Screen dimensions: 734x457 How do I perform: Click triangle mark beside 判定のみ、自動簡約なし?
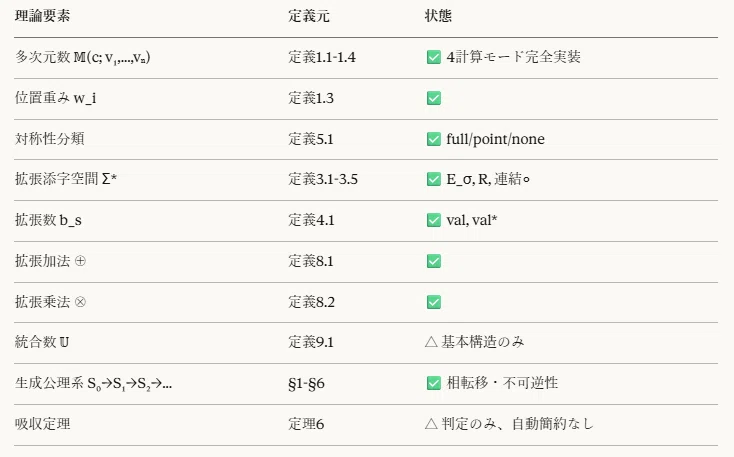(x=431, y=424)
